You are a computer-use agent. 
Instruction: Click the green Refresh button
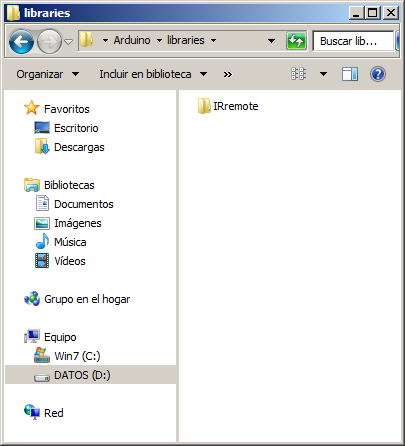coord(296,41)
